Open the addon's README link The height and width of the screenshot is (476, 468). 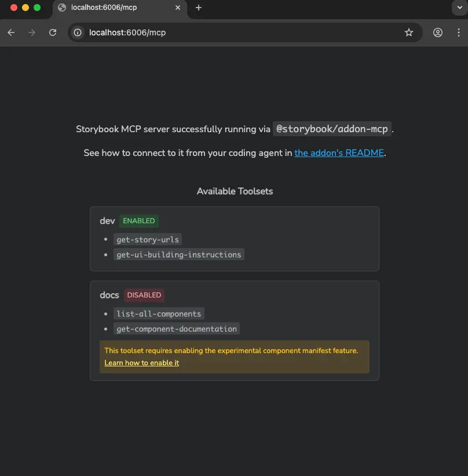339,152
